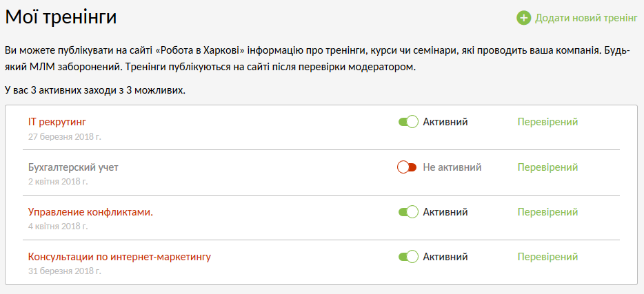Click the date 31 березня 2018 г.
Image resolution: width=644 pixels, height=294 pixels.
pyautogui.click(x=65, y=271)
